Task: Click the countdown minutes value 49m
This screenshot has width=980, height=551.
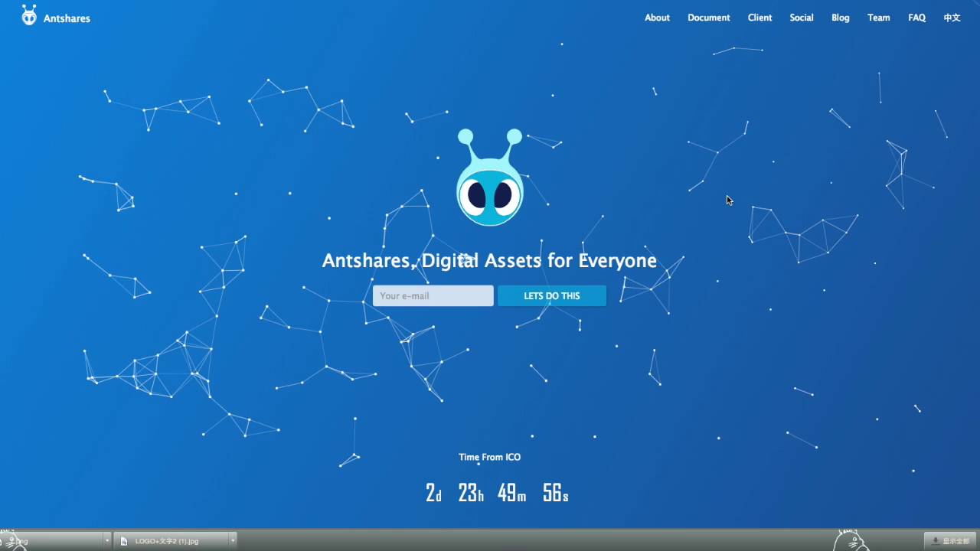Action: point(511,493)
